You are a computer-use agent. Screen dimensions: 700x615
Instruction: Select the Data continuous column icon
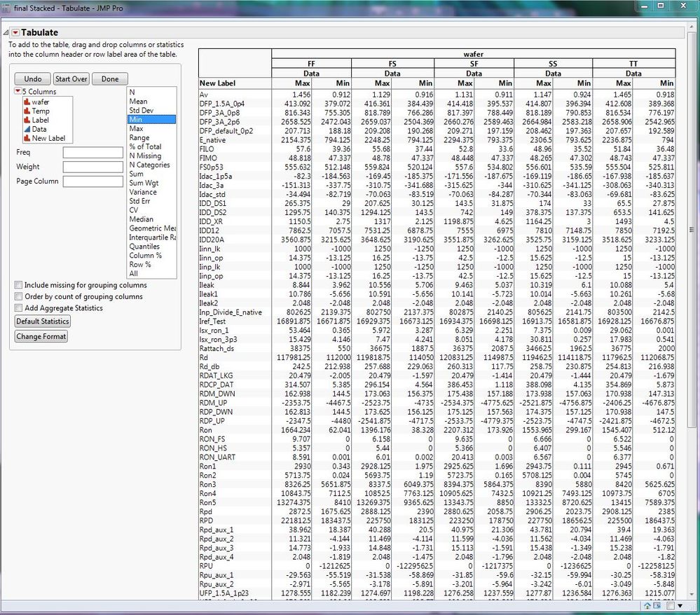point(27,129)
